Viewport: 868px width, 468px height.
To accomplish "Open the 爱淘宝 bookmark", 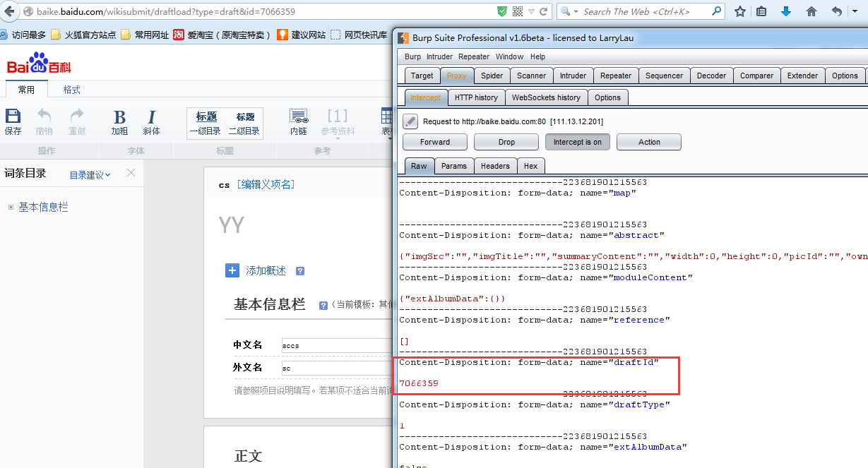I will (x=222, y=35).
